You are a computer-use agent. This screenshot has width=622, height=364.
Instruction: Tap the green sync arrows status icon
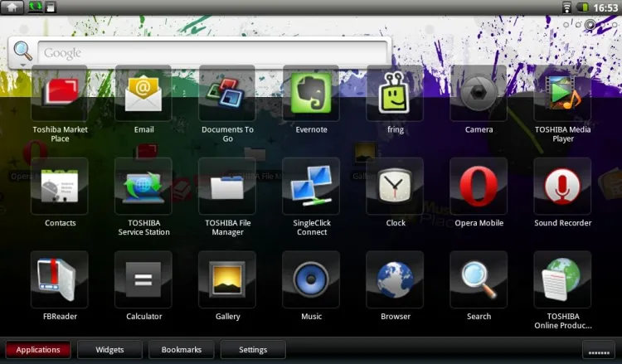[x=35, y=7]
